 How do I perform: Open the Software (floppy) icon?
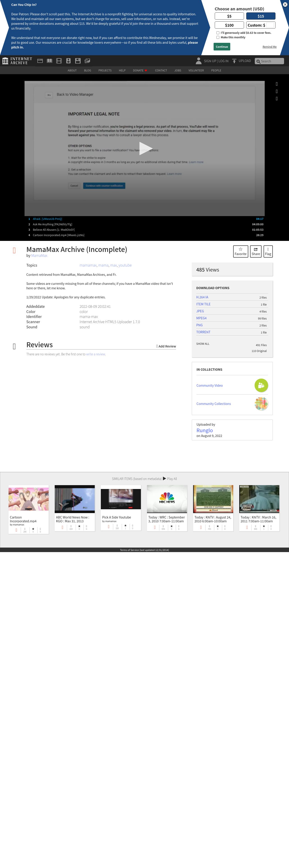[78, 61]
